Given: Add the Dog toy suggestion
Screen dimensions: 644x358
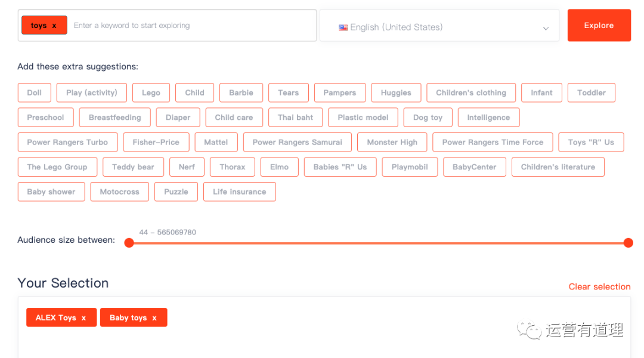Looking at the screenshot, I should (428, 118).
